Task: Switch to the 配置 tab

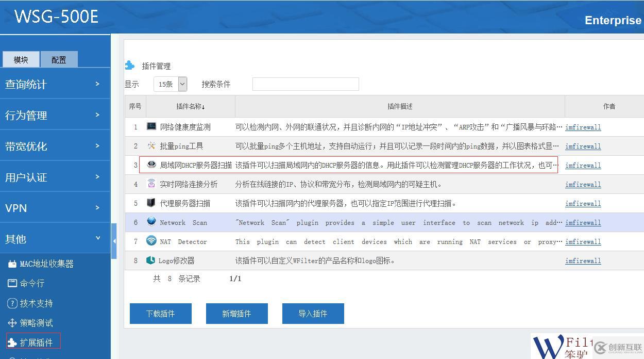Action: pos(59,59)
